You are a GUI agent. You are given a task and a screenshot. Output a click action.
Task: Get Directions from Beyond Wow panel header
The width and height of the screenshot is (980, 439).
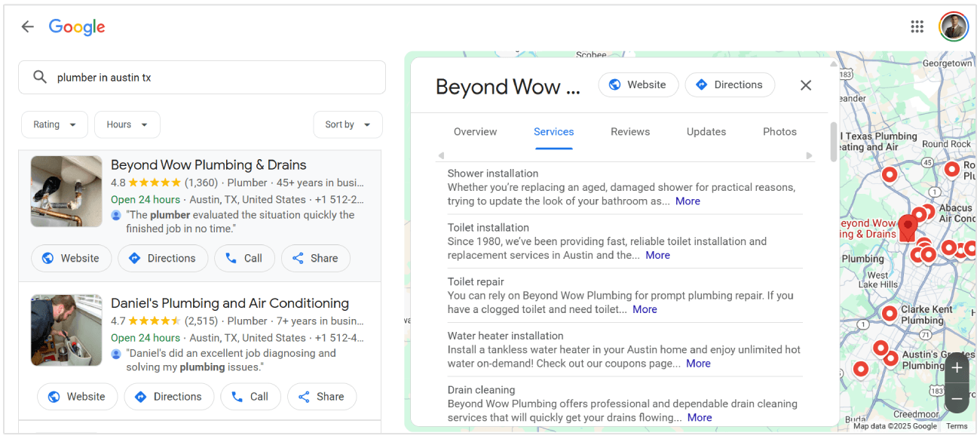click(x=729, y=84)
